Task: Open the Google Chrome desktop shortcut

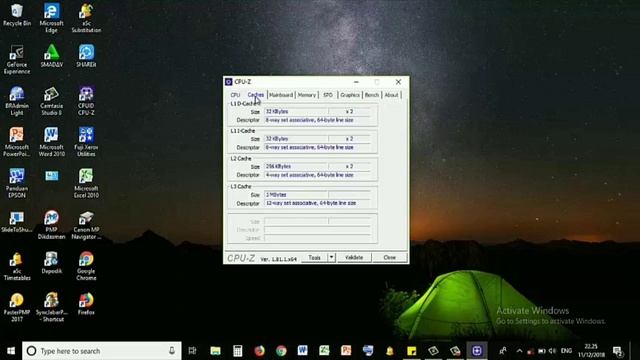Action: click(x=86, y=267)
